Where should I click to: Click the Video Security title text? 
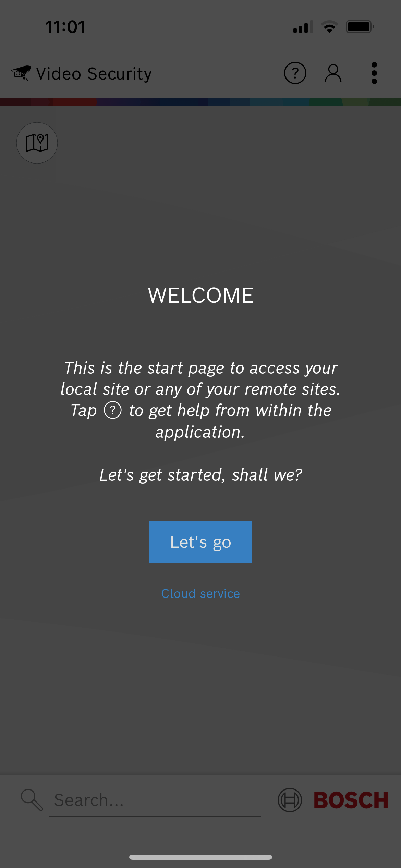tap(94, 74)
